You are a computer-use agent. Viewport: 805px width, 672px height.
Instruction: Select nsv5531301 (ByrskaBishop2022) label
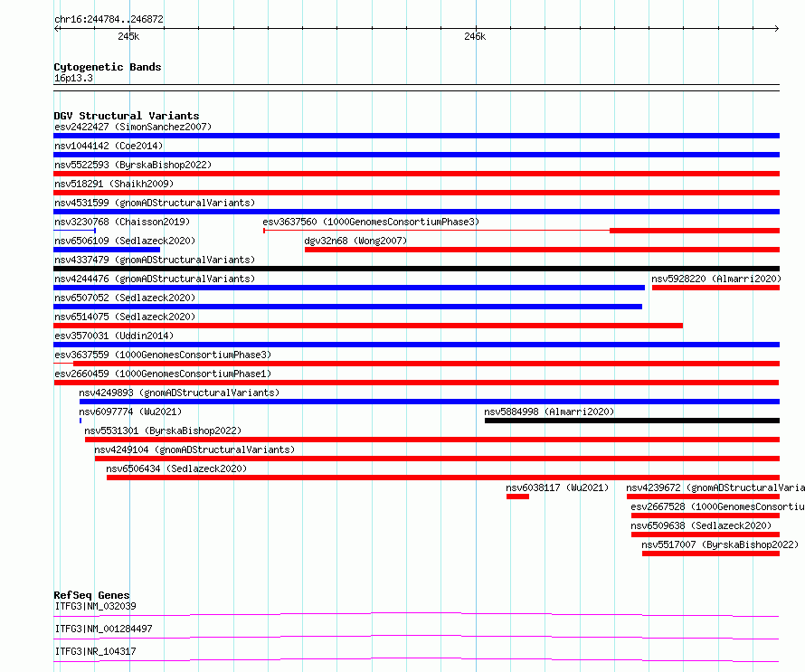pos(163,431)
